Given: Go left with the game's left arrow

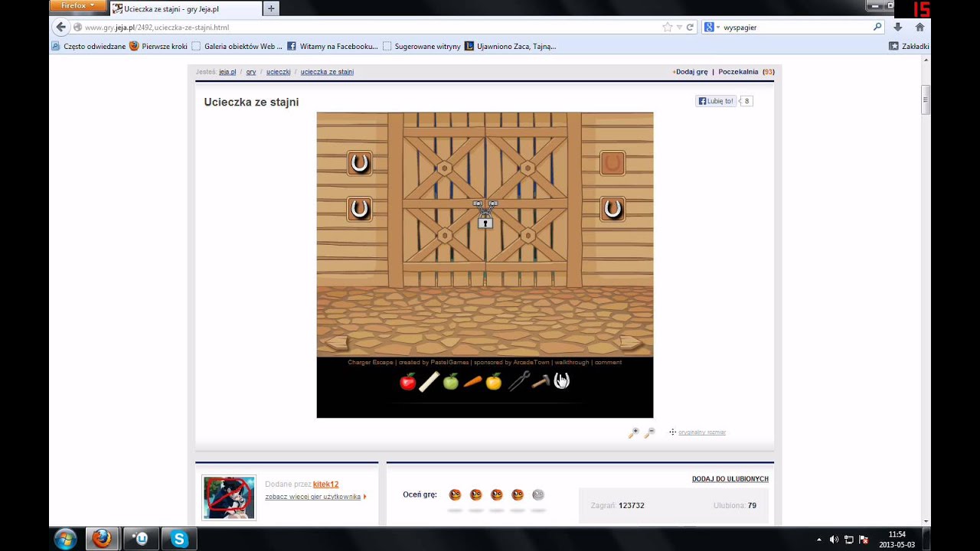Looking at the screenshot, I should click(337, 343).
